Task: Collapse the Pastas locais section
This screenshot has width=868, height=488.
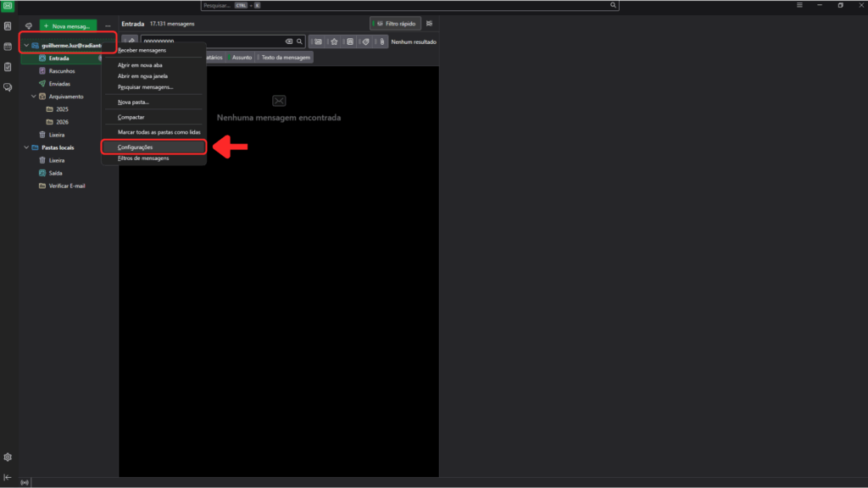Action: coord(26,147)
